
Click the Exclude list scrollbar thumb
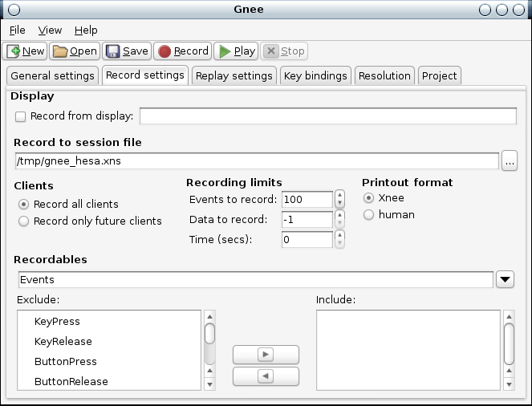pyautogui.click(x=209, y=334)
